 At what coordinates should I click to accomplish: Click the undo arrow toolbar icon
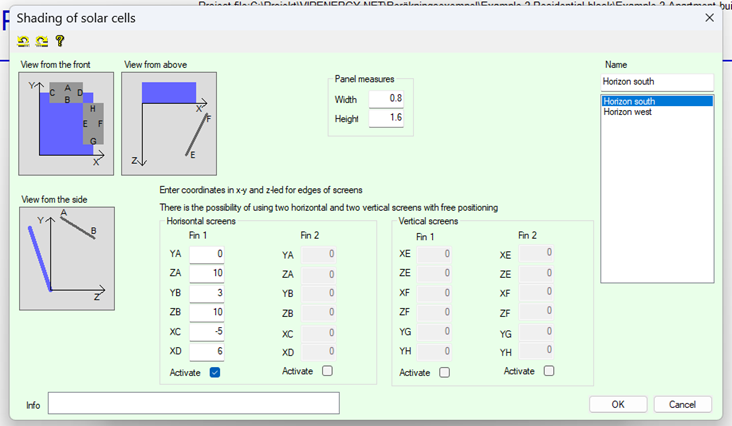pos(24,41)
